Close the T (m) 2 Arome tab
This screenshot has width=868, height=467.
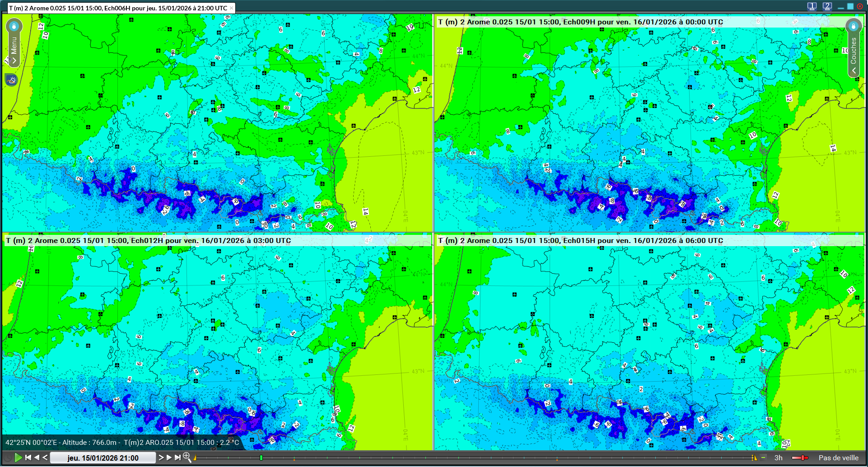(231, 8)
